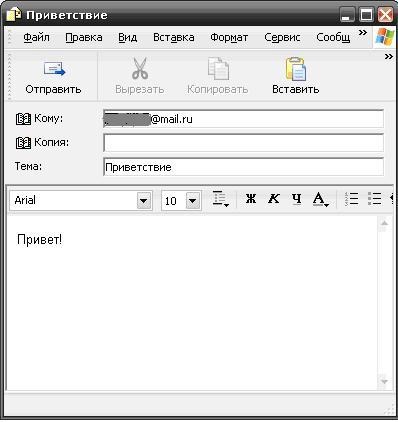This screenshot has height=422, width=398.
Task: Click into the empty Копия field
Action: [243, 143]
